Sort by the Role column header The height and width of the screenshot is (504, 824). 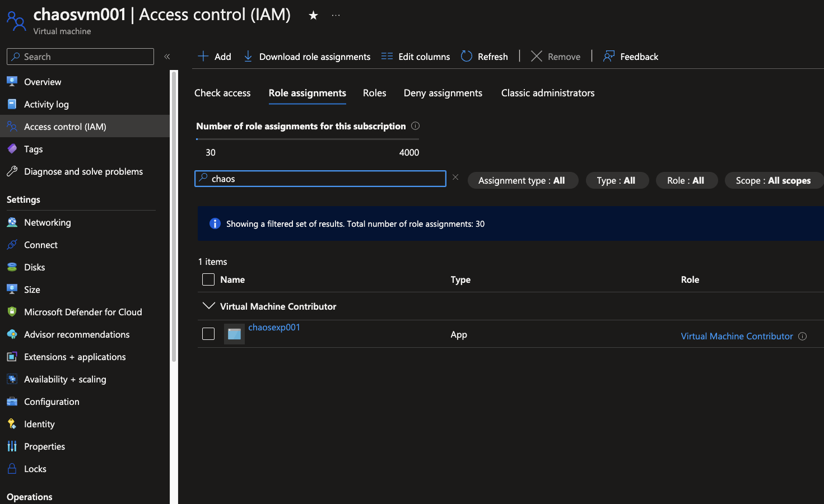coord(690,279)
